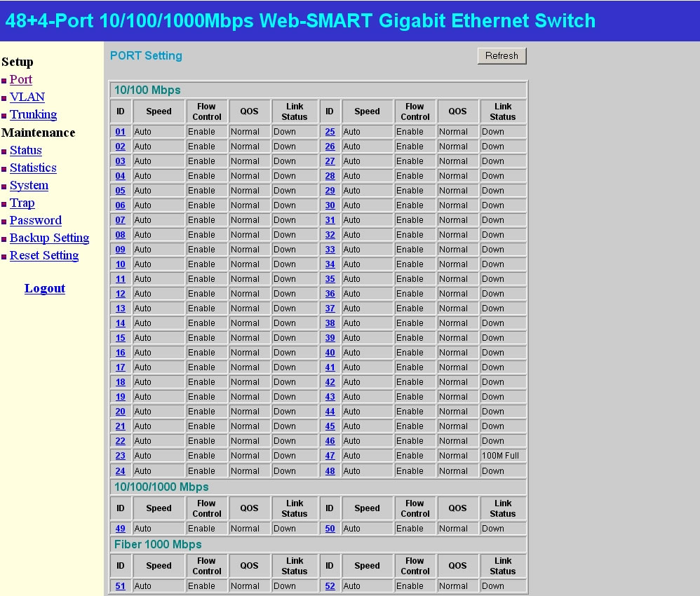Image resolution: width=700 pixels, height=596 pixels.
Task: Open the VLAN setup link
Action: [27, 97]
